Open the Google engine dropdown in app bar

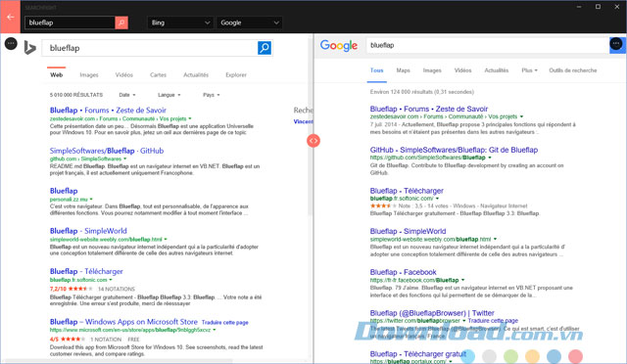tap(249, 23)
